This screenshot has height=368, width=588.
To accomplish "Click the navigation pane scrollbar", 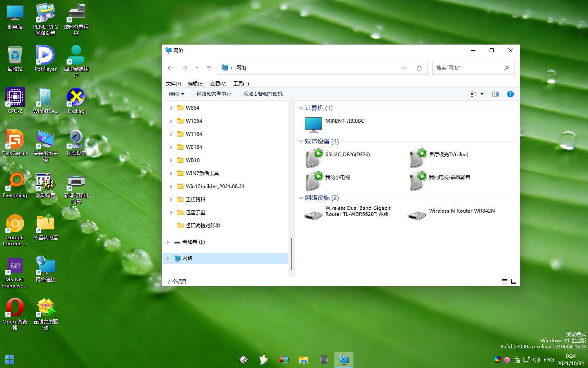I will [291, 254].
